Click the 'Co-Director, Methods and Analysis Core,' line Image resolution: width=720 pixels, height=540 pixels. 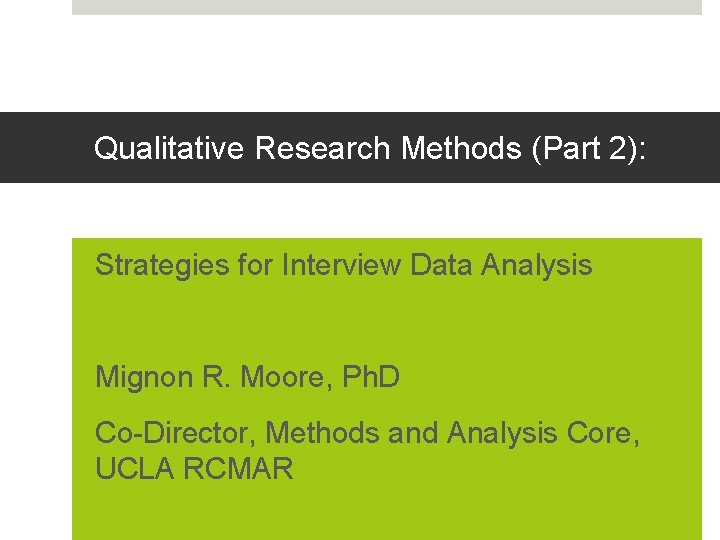click(364, 433)
